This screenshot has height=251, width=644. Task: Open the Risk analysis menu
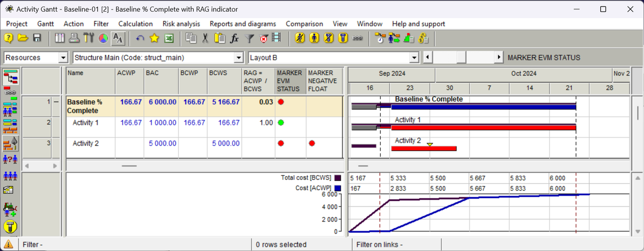[181, 24]
